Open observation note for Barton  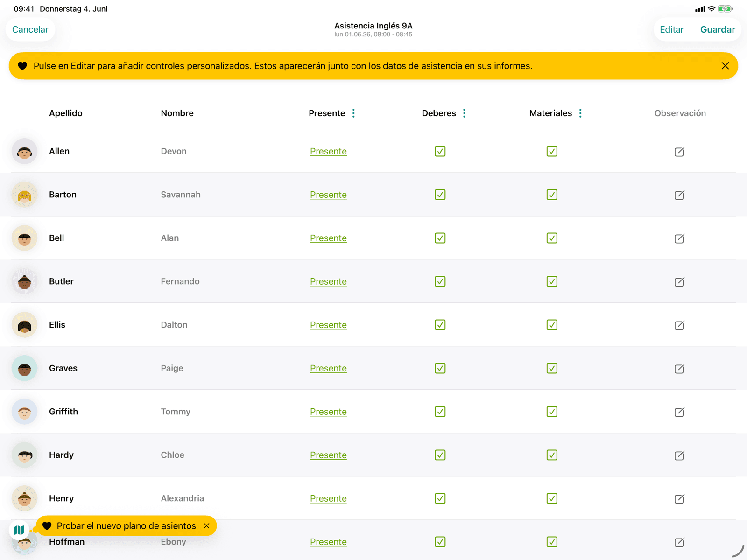(679, 195)
